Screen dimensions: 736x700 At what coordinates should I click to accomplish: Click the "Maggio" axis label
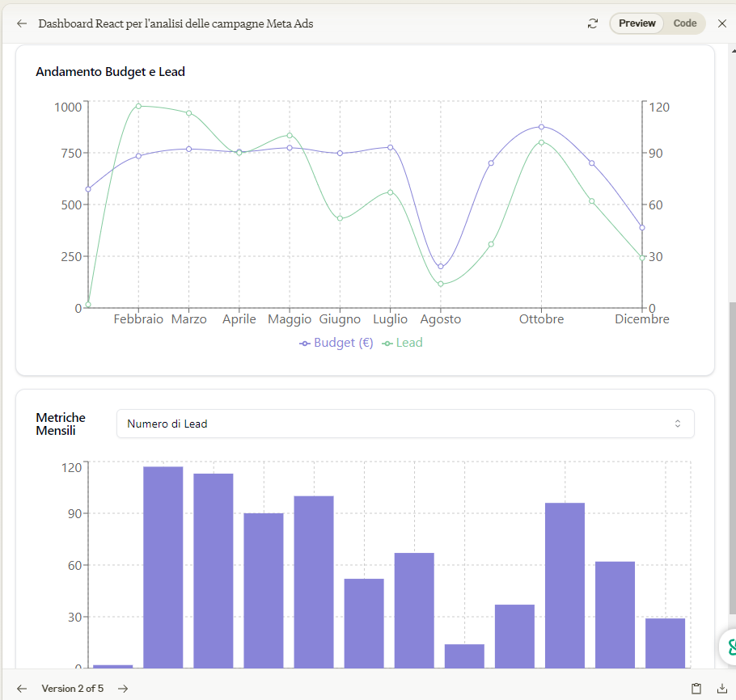point(290,319)
